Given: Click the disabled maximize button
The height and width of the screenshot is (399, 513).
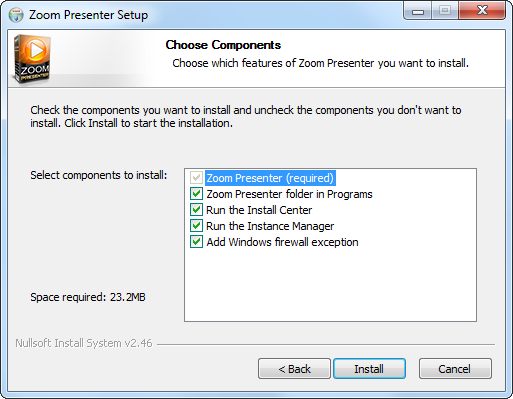Looking at the screenshot, I should pyautogui.click(x=445, y=11).
